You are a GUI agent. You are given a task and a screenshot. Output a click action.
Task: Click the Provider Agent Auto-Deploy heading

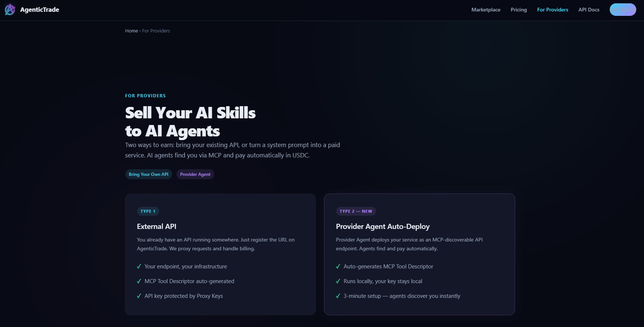(x=383, y=226)
